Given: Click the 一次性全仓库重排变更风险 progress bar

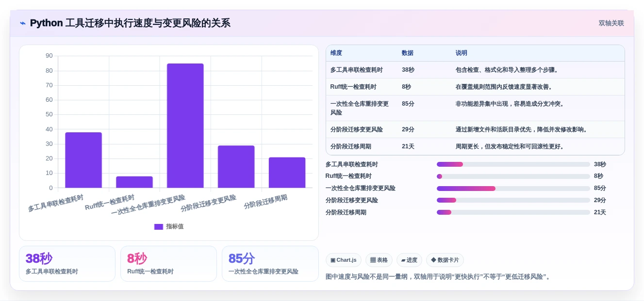Looking at the screenshot, I should pyautogui.click(x=513, y=189).
